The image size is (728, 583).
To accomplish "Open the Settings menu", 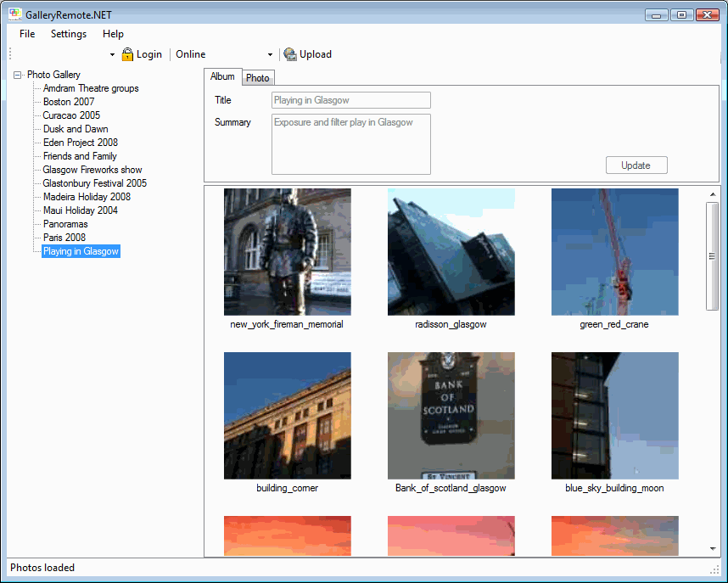I will point(69,34).
